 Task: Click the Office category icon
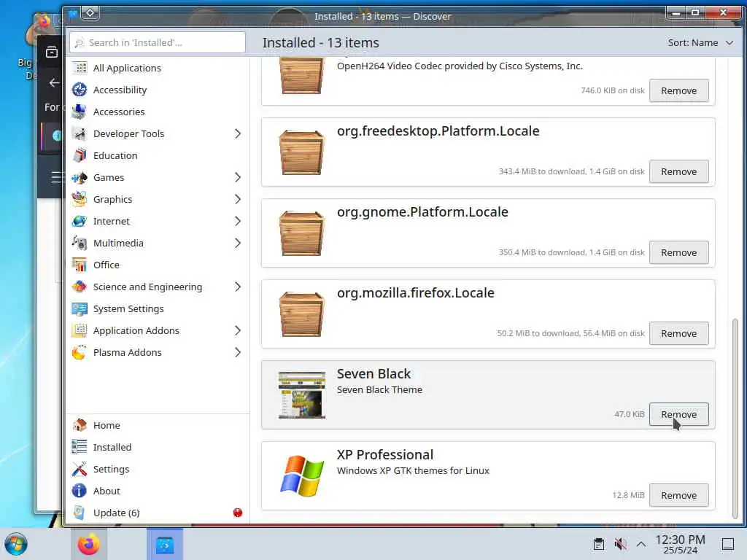click(x=80, y=265)
